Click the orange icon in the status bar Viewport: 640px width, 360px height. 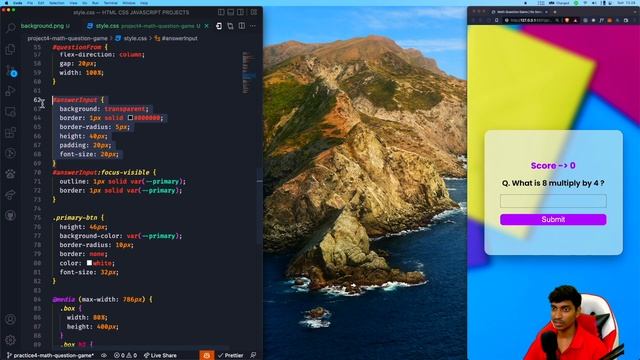tap(207, 355)
